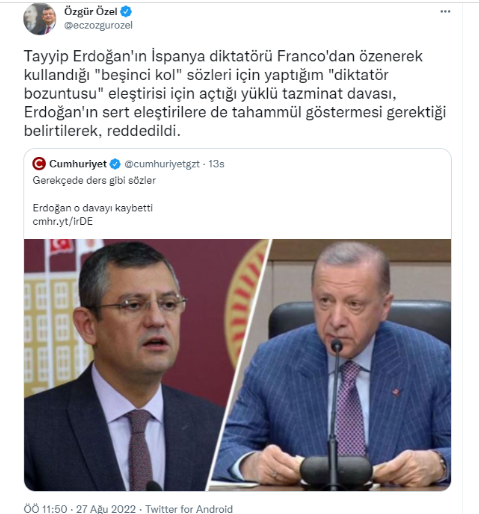Click the 13s quoted tweet timestamp
The width and height of the screenshot is (479, 514).
tap(216, 164)
